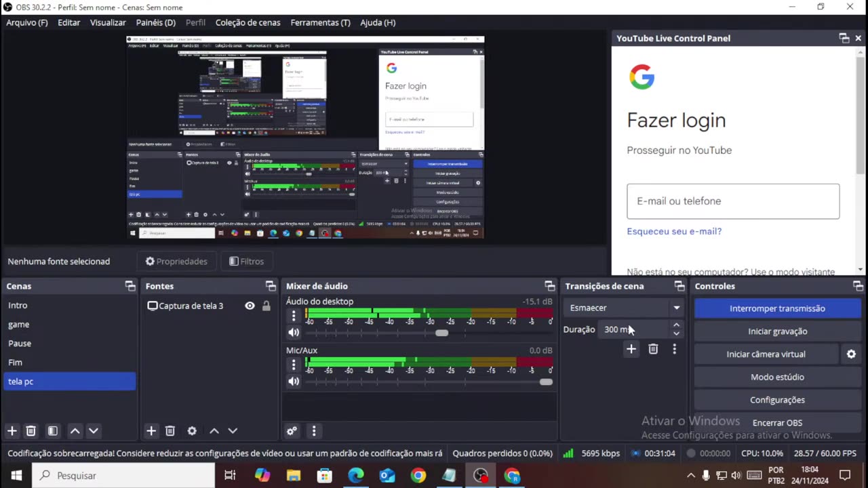Decrease transition duration stepper
The width and height of the screenshot is (868, 488).
(x=676, y=333)
